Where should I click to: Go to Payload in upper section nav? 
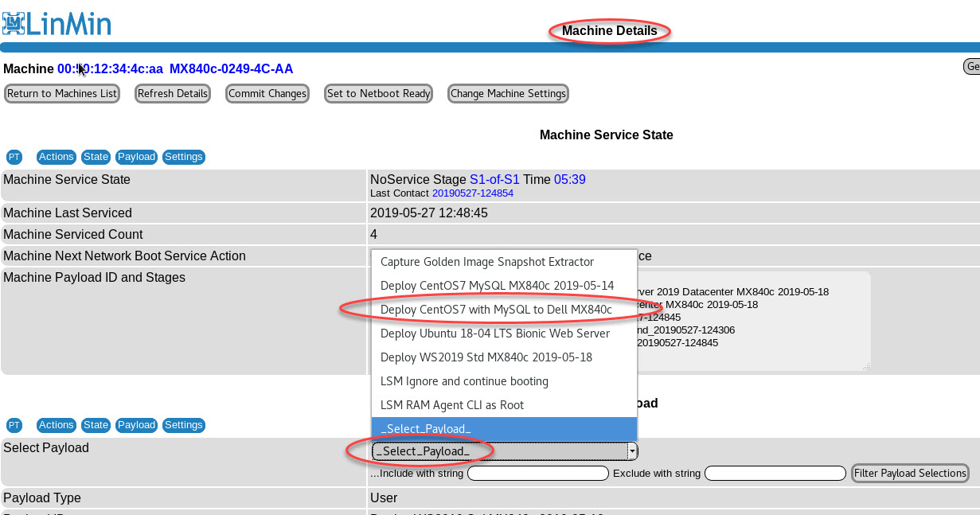[136, 157]
